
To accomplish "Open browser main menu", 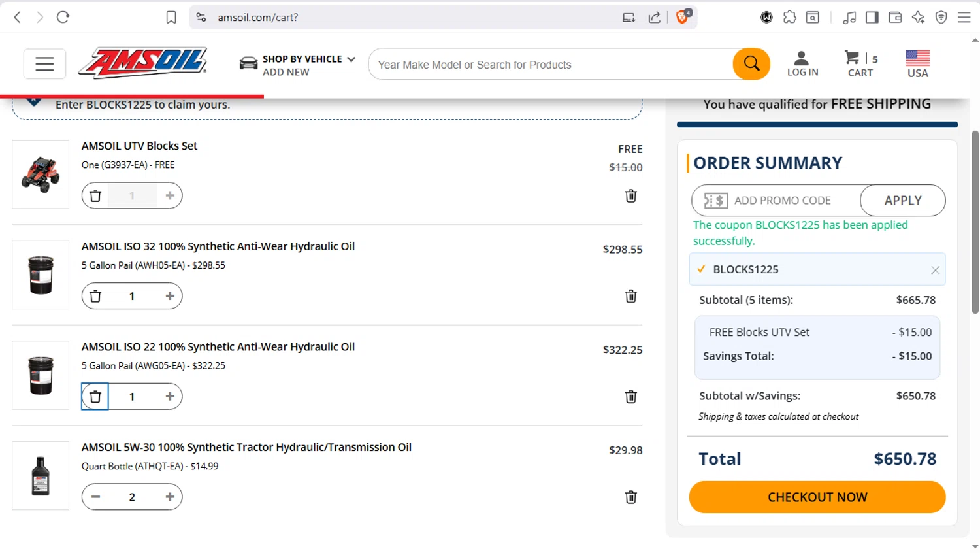I will (x=964, y=18).
